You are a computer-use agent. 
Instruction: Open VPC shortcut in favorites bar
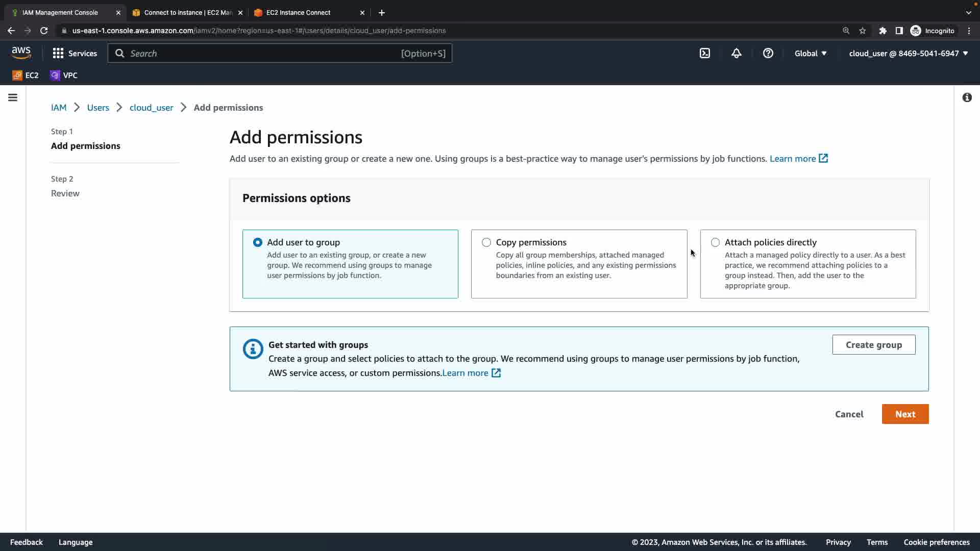(64, 75)
